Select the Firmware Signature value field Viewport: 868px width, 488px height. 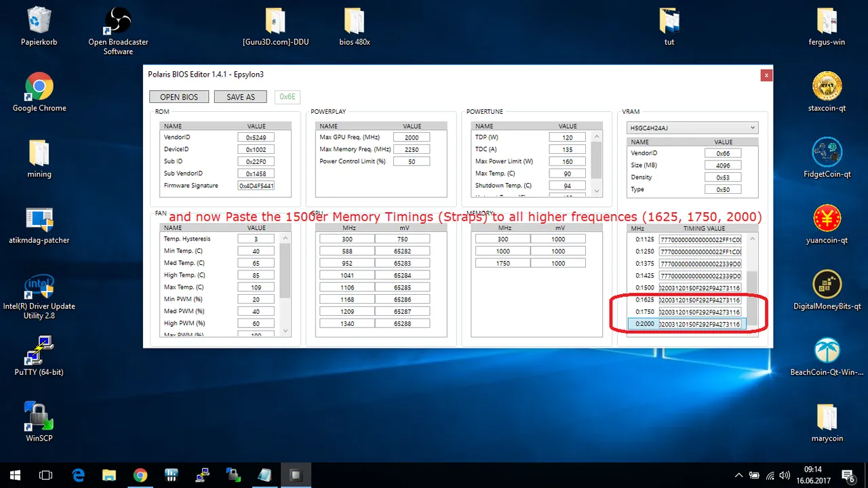click(256, 186)
